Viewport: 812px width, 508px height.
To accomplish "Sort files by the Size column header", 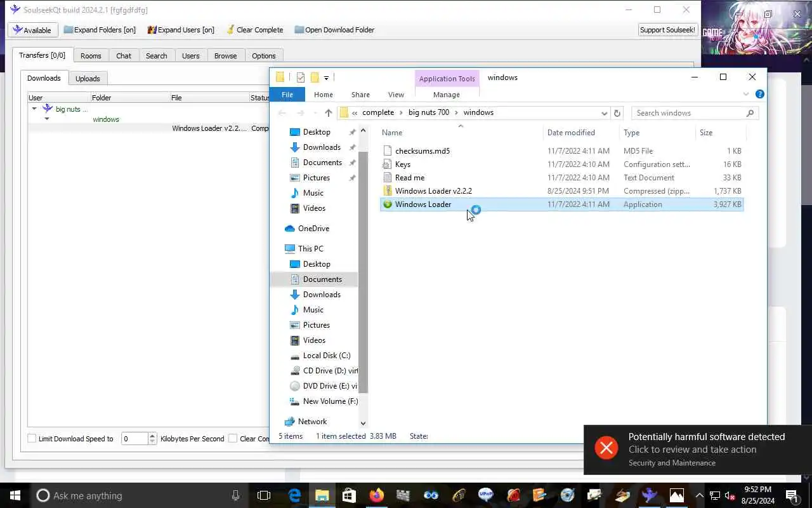I will (x=721, y=133).
